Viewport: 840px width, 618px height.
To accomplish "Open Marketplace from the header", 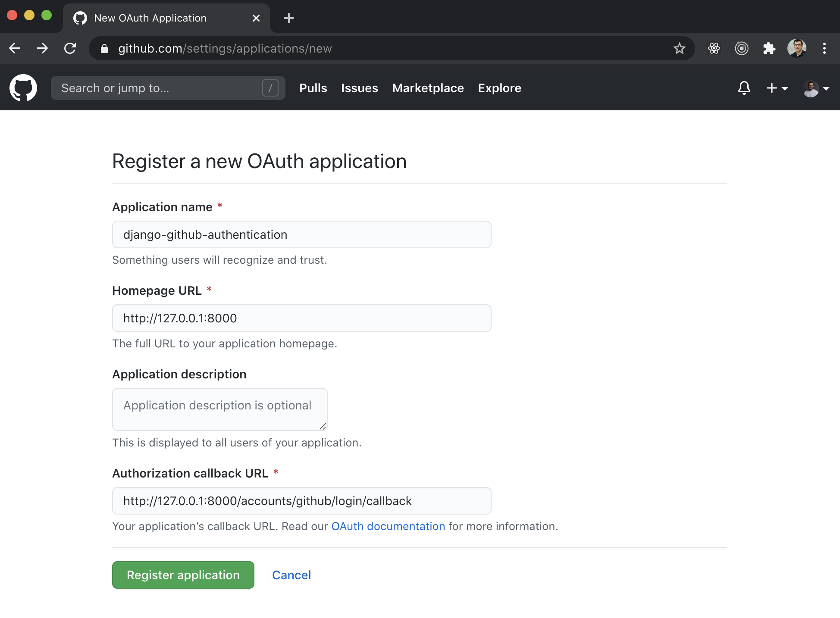I will pos(428,88).
